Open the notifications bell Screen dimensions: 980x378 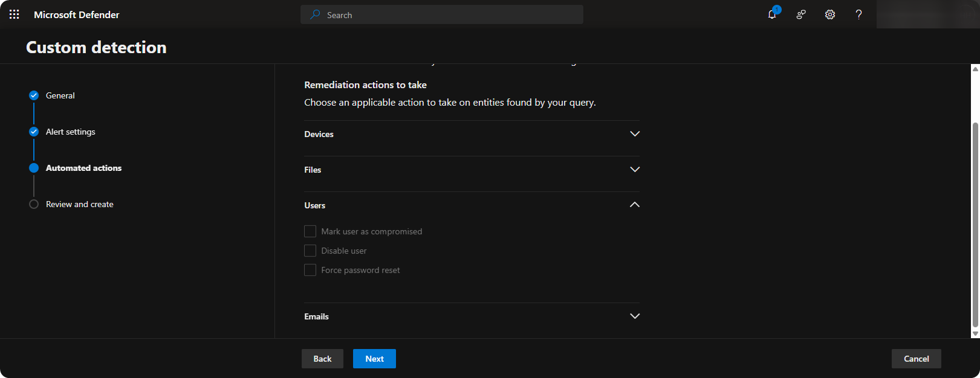[x=772, y=14]
